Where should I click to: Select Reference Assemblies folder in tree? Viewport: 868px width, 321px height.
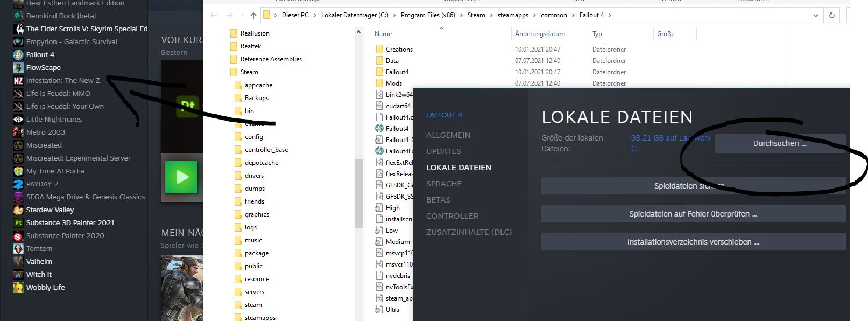pos(271,59)
